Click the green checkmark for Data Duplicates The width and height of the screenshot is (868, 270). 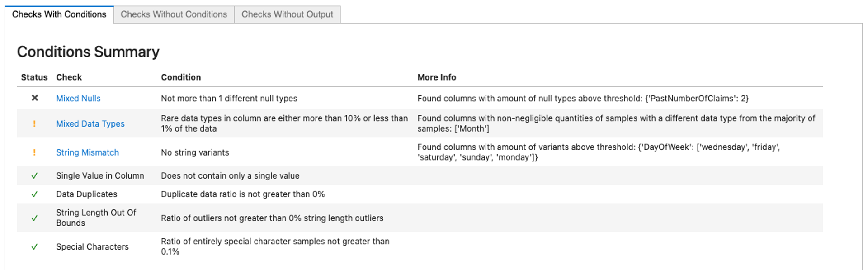[34, 194]
